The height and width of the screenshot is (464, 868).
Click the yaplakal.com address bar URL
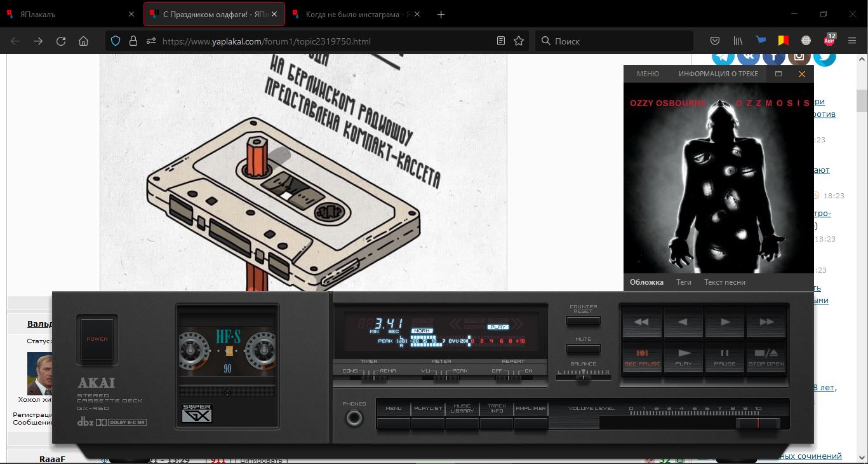click(267, 41)
